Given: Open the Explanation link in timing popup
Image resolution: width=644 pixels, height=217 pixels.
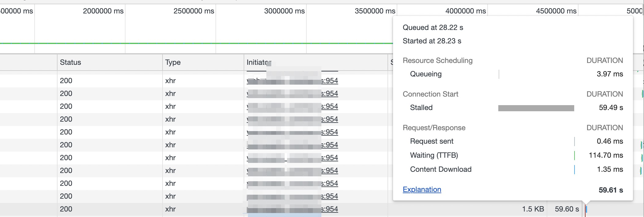Looking at the screenshot, I should [422, 189].
